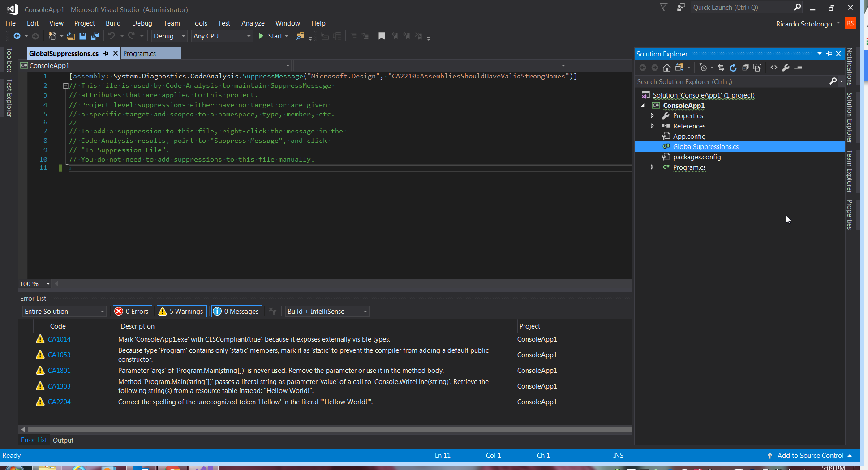868x470 pixels.
Task: Toggle the 0 Messages filter button
Action: tap(236, 311)
